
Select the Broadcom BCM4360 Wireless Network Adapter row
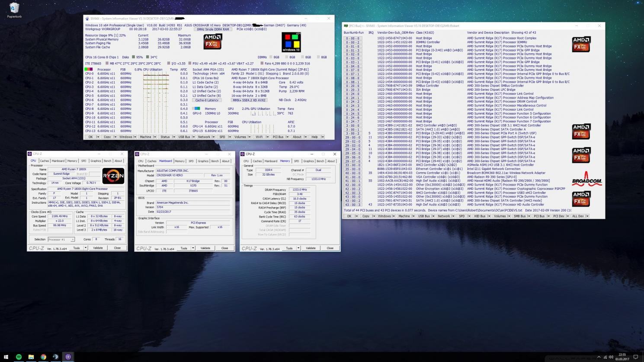coord(457,173)
